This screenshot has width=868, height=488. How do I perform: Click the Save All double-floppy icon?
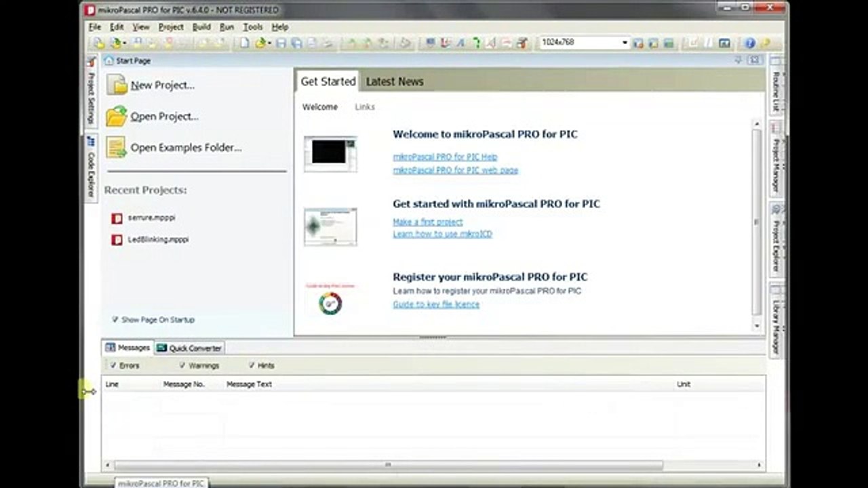[x=296, y=43]
